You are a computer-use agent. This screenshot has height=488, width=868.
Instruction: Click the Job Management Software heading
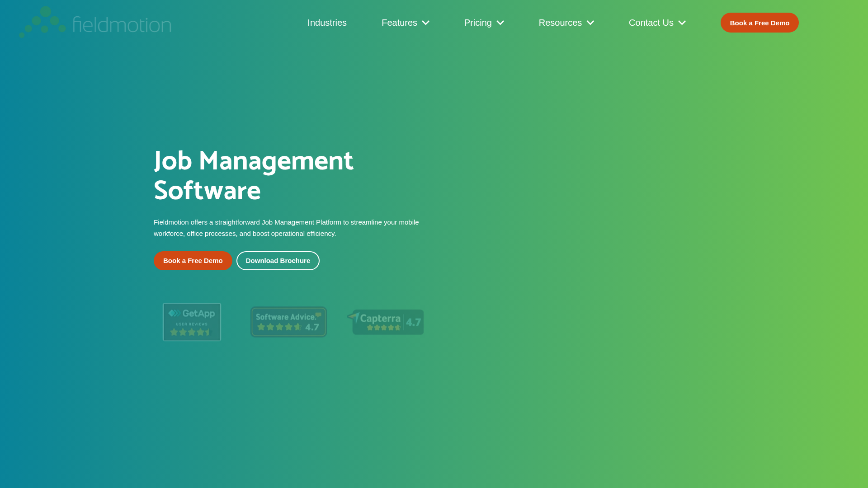pos(253,175)
